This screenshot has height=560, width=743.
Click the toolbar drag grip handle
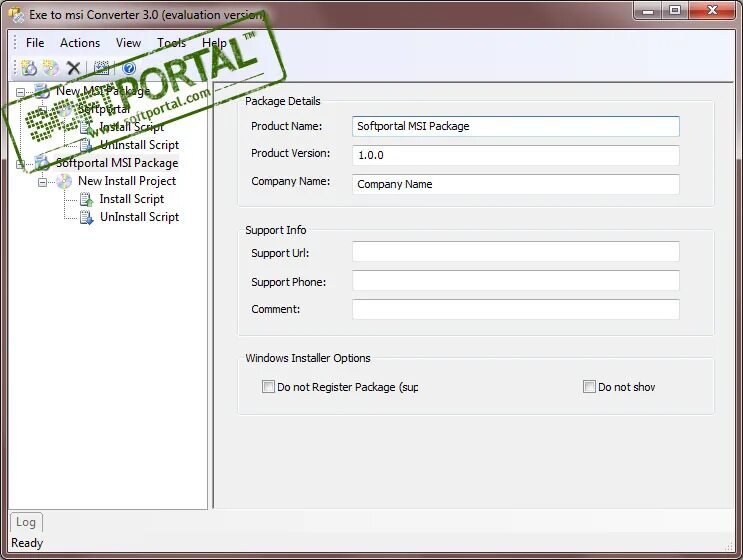[15, 68]
